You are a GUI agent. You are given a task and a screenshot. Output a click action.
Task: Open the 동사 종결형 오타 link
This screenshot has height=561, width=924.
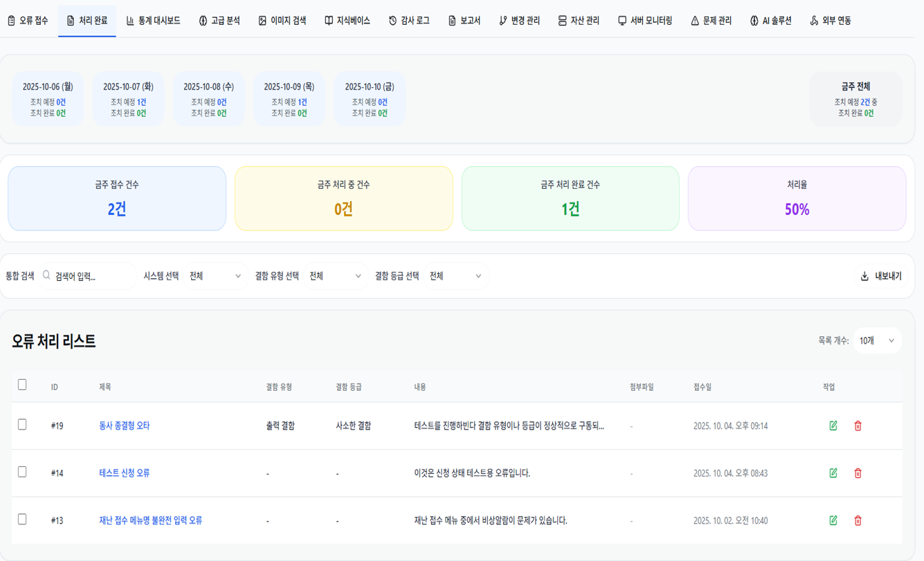pyautogui.click(x=125, y=426)
